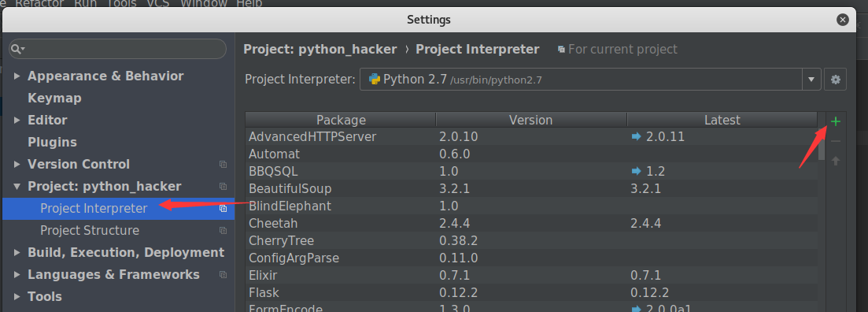Click project-level icon beside Project Structure

[x=223, y=231]
